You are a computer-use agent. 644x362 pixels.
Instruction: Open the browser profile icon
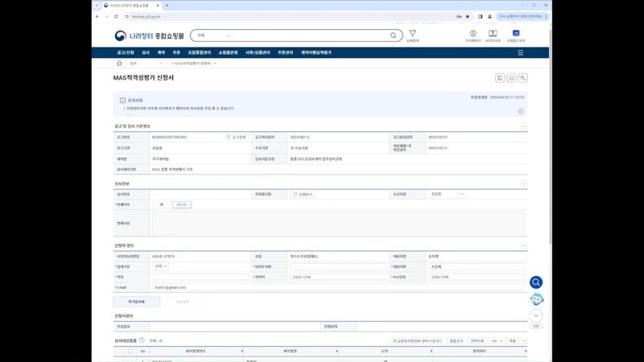[489, 16]
